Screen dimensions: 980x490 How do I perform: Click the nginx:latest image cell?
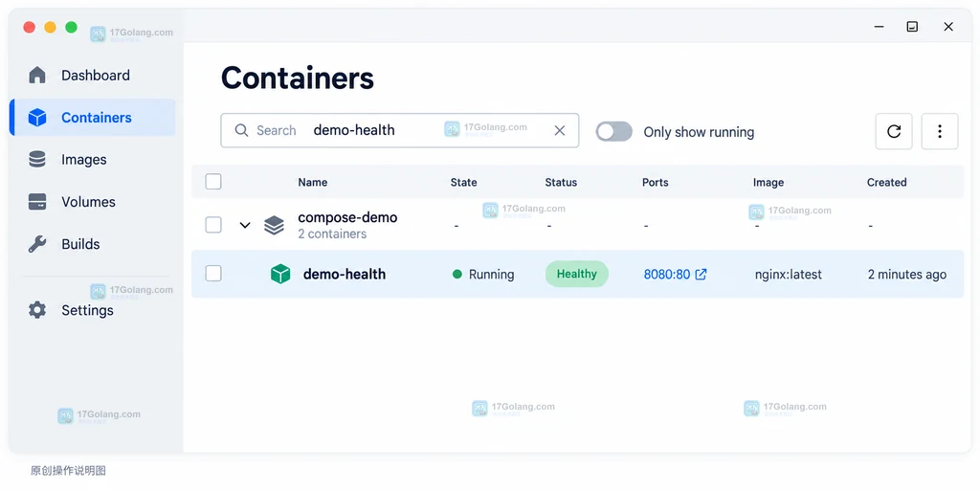point(789,275)
